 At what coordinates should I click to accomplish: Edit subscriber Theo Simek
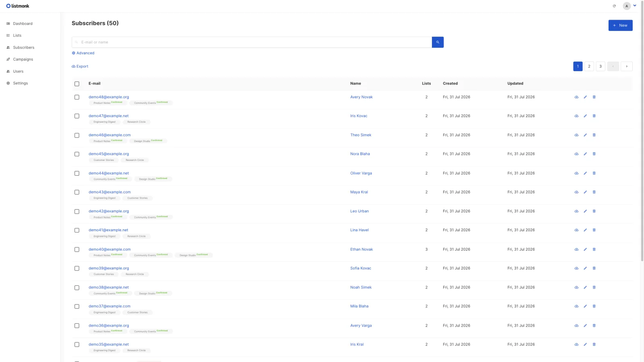(585, 135)
